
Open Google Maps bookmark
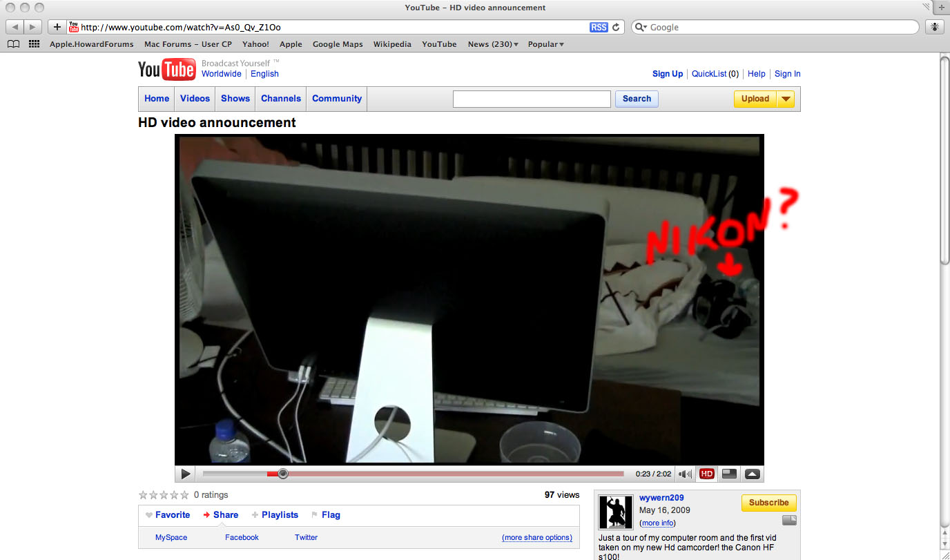pos(338,44)
